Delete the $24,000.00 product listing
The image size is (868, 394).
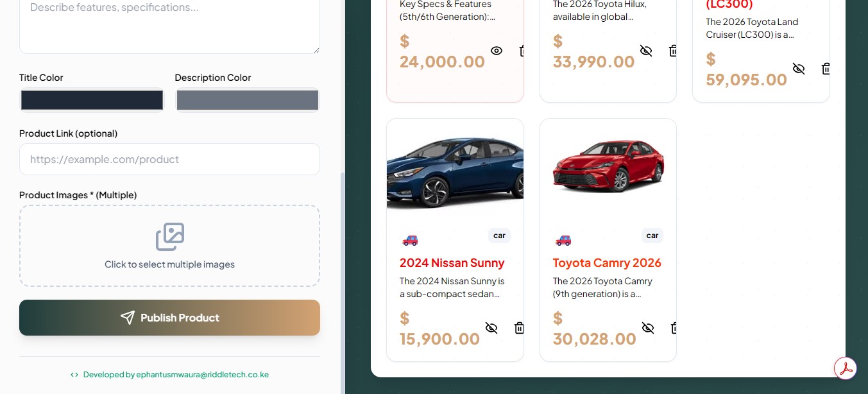point(522,51)
